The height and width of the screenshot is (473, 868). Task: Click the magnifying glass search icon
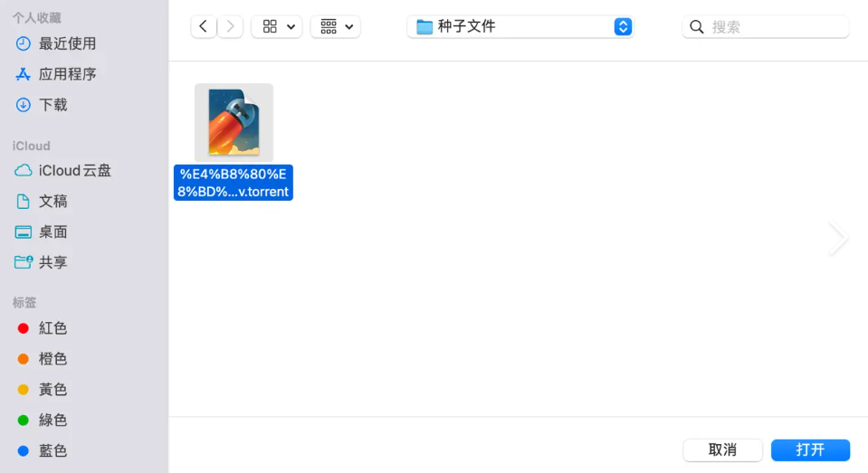pos(696,26)
